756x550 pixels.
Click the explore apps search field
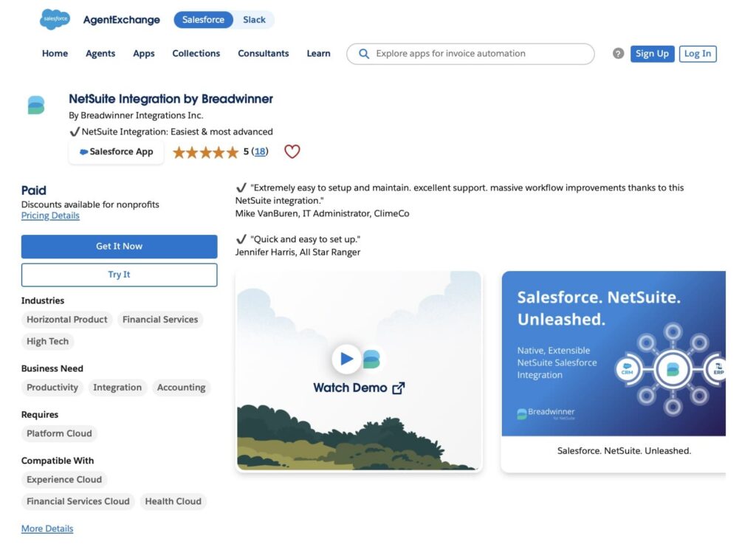470,53
